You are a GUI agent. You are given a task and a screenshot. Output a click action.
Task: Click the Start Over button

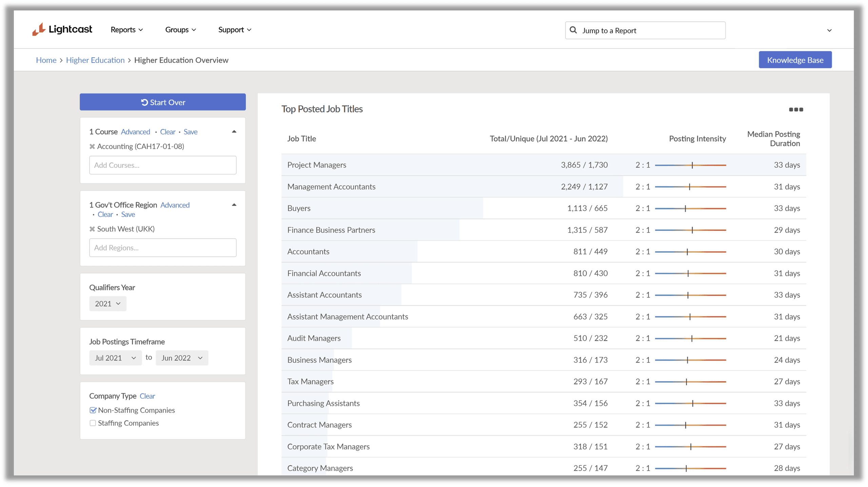[163, 102]
